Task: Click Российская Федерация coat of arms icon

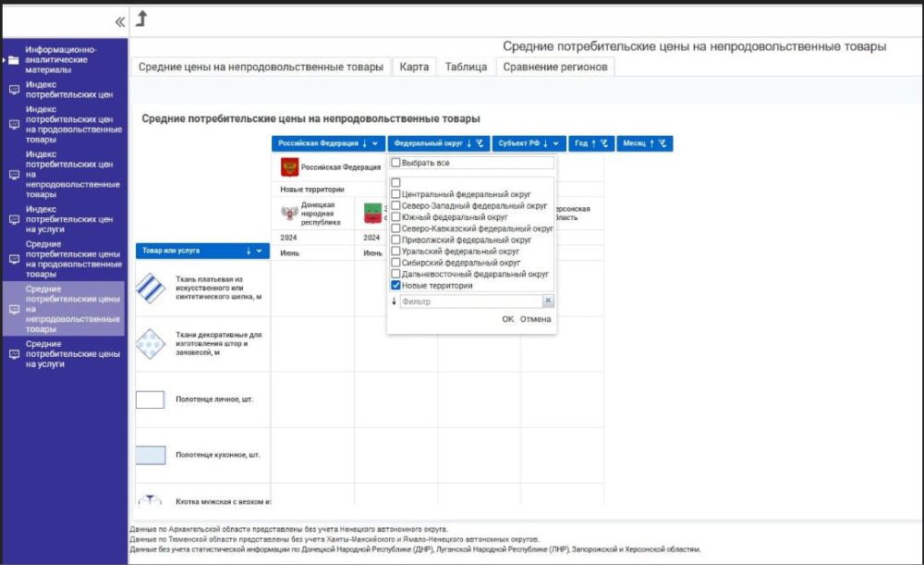Action: pos(289,167)
